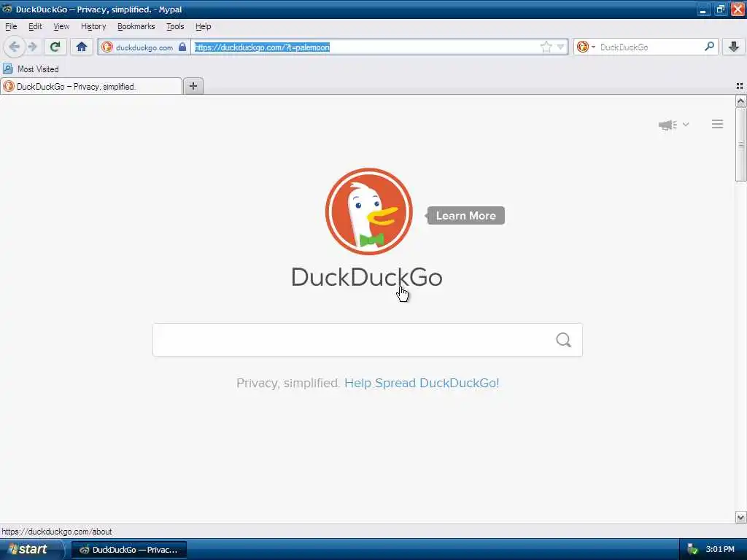Click the 3:01 PM taskbar clock
The width and height of the screenshot is (747, 560).
(x=720, y=550)
